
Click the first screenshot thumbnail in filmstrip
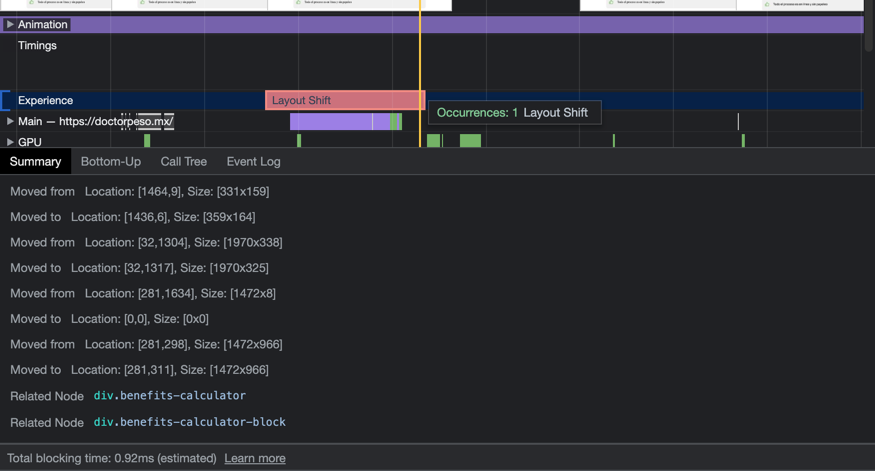[56, 5]
